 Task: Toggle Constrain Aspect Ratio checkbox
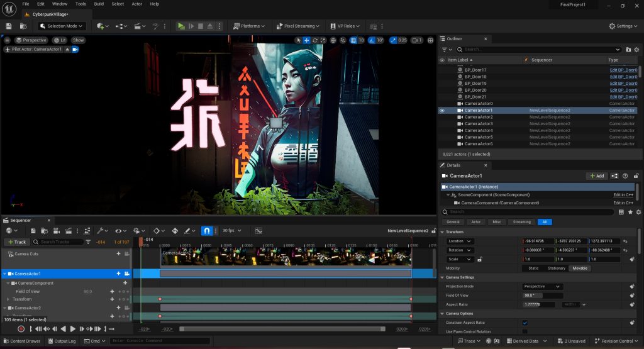(525, 323)
